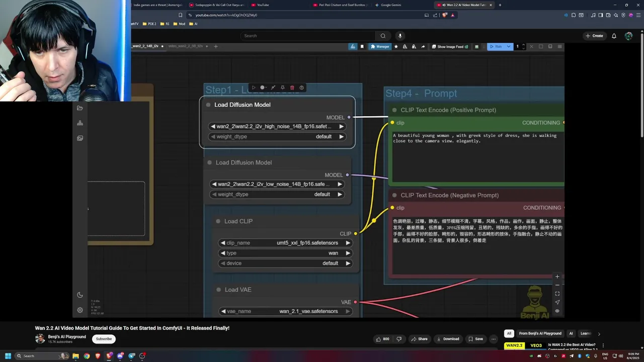Collapse the first Load Diffusion Model node

click(208, 105)
